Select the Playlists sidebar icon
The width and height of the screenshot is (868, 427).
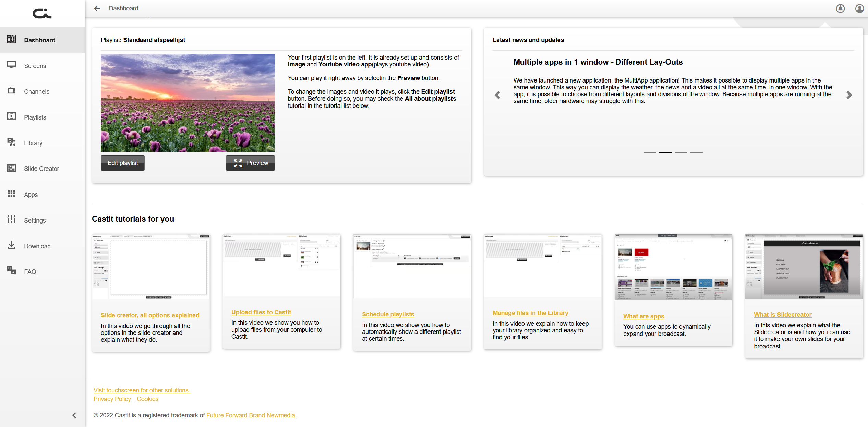[11, 116]
